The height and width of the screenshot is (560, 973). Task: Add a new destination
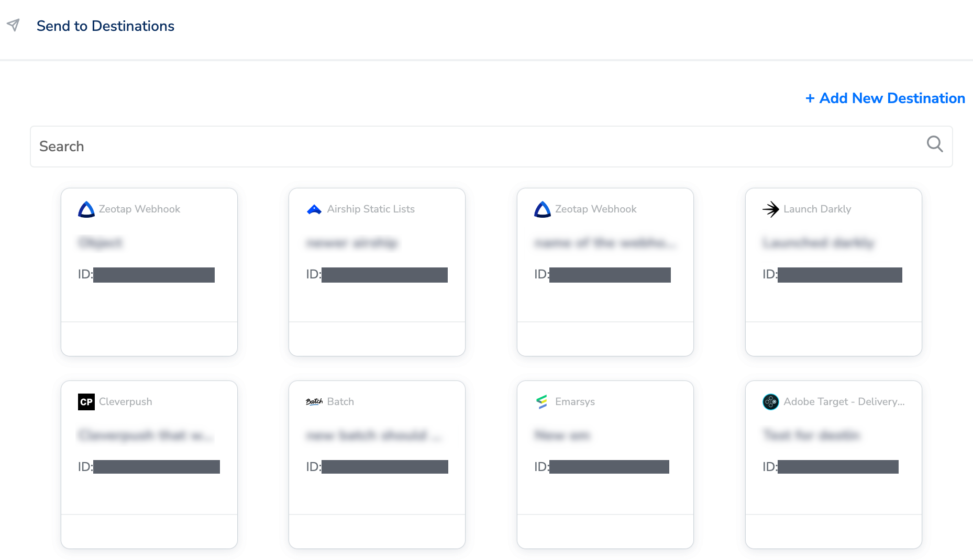pyautogui.click(x=885, y=98)
